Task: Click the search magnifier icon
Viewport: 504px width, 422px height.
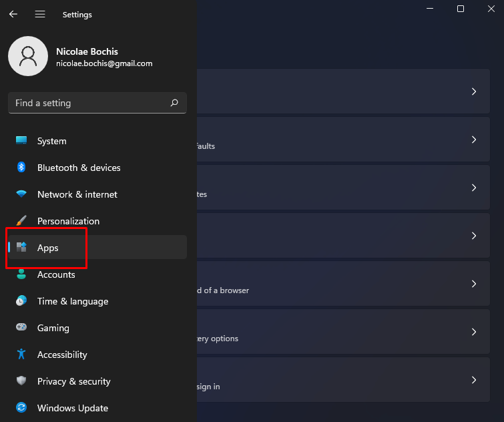Action: [174, 103]
